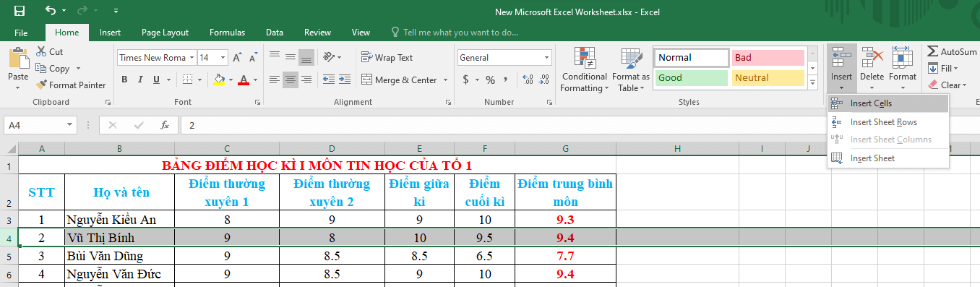Screen dimensions: 980x287
Task: Open the font size dropdown
Action: click(223, 57)
